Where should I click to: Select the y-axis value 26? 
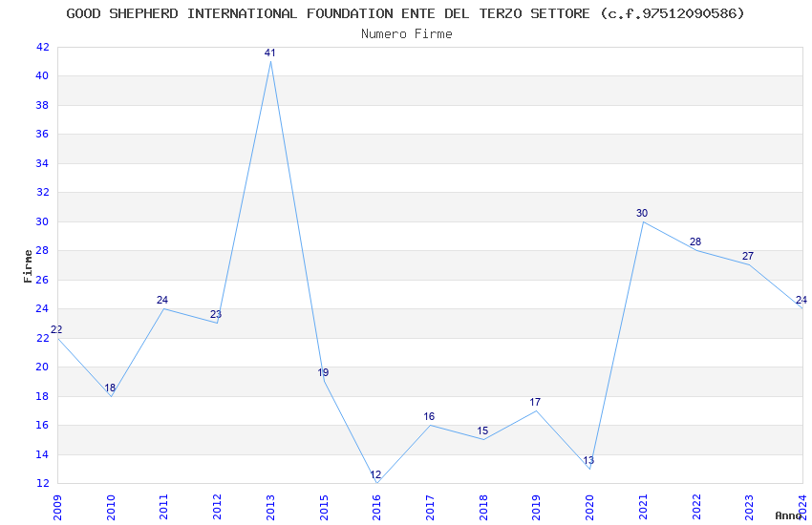click(x=42, y=280)
